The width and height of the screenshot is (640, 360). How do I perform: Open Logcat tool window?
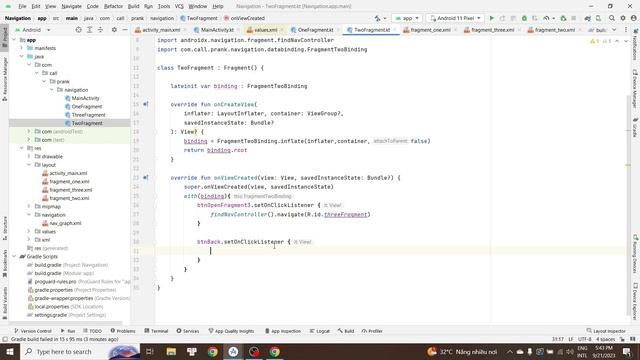pyautogui.click(x=320, y=331)
